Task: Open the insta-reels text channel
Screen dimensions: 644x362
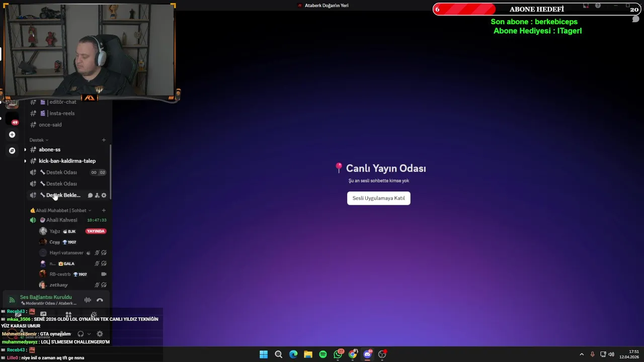Action: 67,114
